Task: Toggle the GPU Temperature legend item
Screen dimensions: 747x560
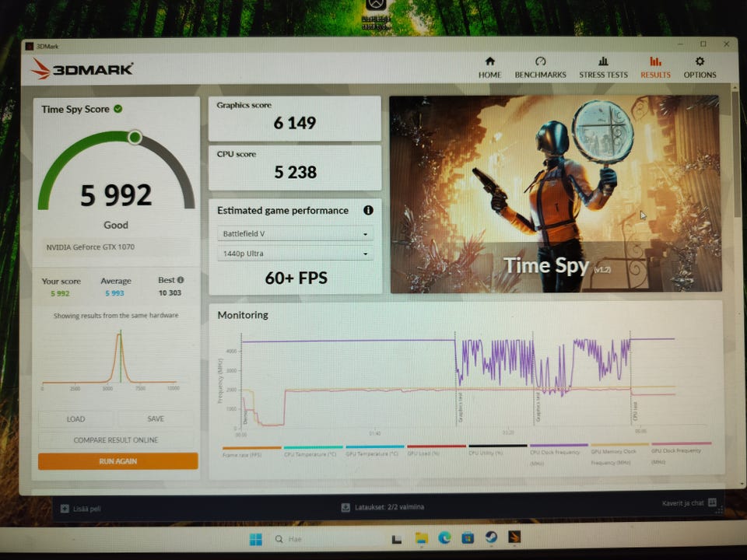Action: 374,450
